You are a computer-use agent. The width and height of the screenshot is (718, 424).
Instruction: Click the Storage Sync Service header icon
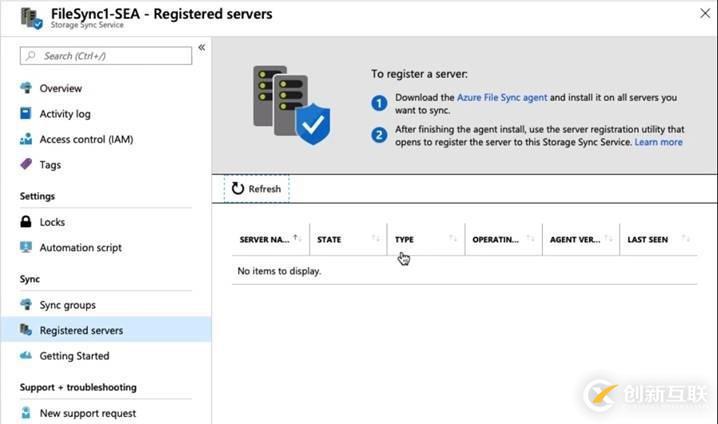(x=32, y=18)
